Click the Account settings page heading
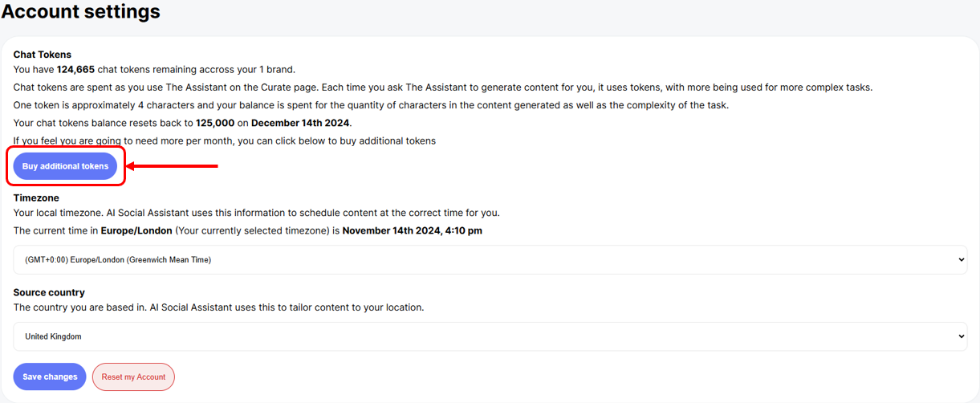This screenshot has height=403, width=980. pyautogui.click(x=81, y=12)
